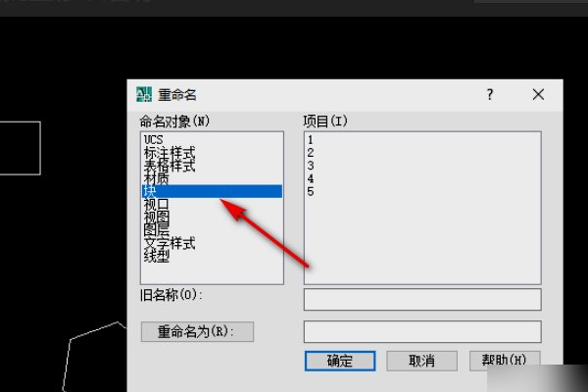Select 材质 in named objects list
Screen dimensions: 588x392
tap(157, 178)
